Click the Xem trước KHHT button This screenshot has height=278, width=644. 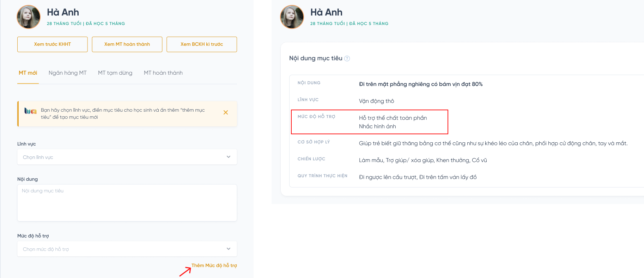tap(53, 44)
